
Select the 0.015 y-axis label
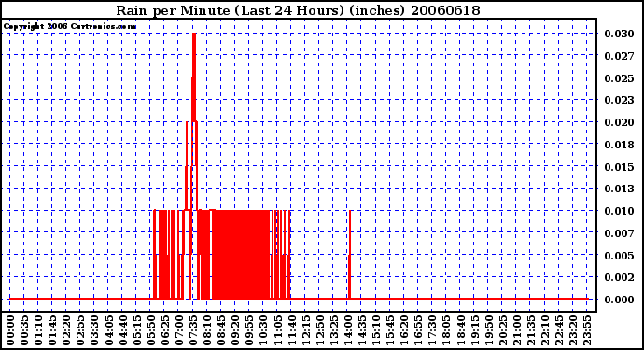pos(619,166)
